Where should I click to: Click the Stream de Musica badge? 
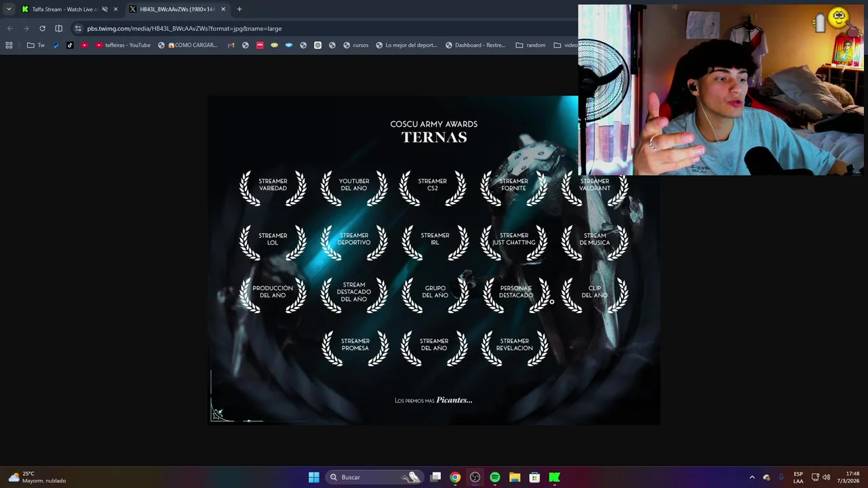click(595, 242)
